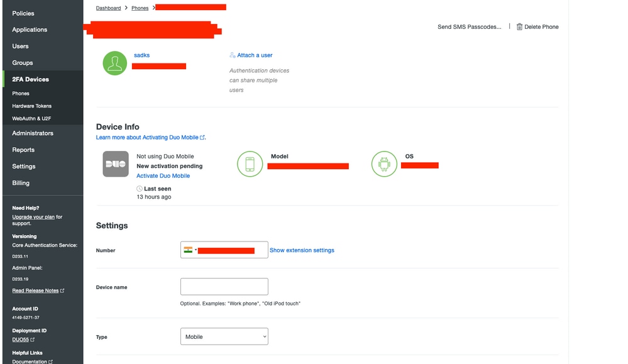Click the Attach a user link
The width and height of the screenshot is (628, 364).
255,55
